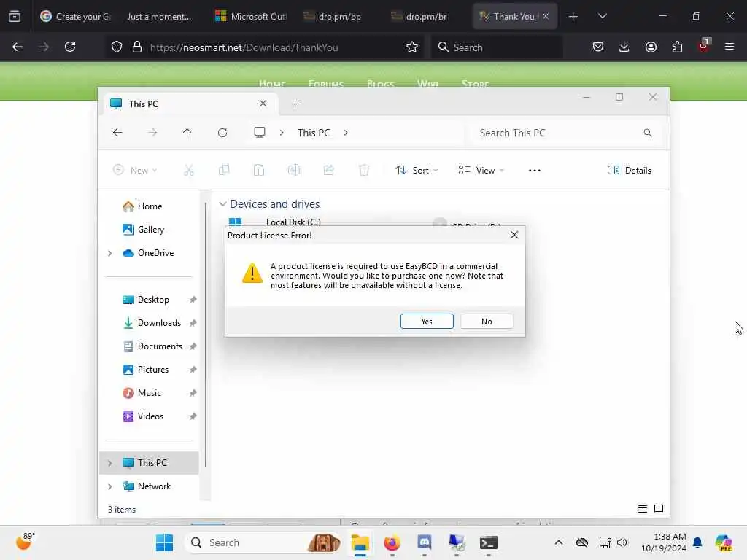Open the Desktop quick access folder

[x=153, y=300]
